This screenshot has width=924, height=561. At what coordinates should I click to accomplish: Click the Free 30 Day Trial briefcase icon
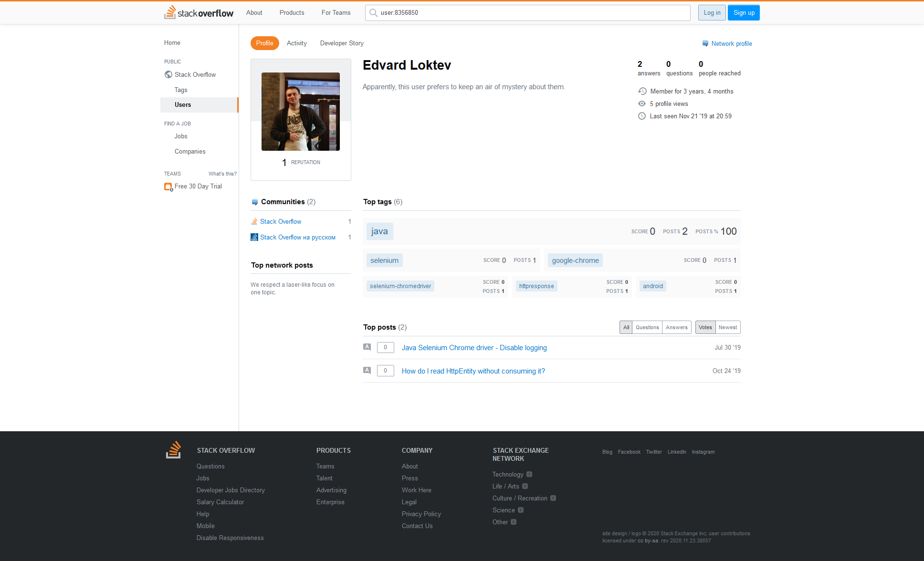point(168,187)
